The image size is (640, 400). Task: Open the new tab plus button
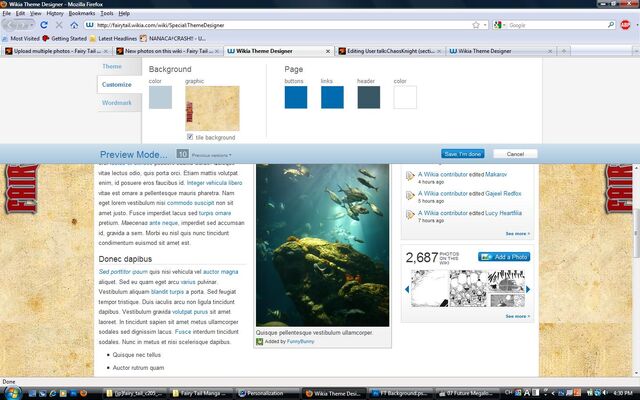(564, 51)
